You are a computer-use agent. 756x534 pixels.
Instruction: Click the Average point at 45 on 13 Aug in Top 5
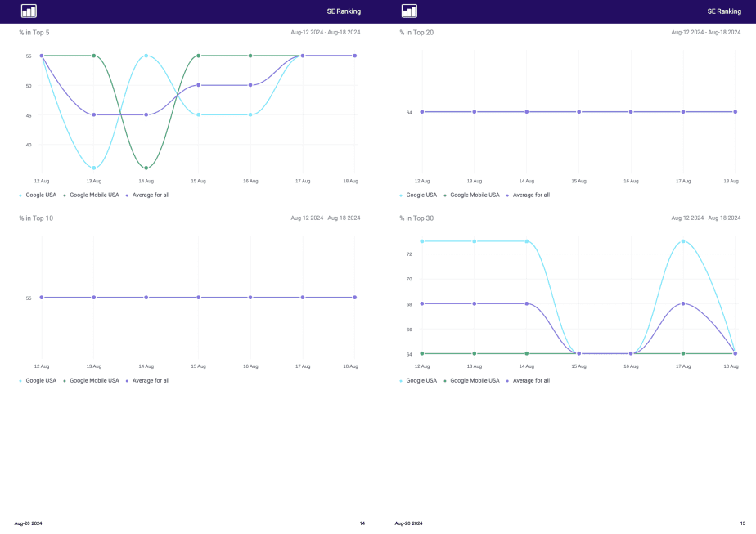tap(94, 114)
